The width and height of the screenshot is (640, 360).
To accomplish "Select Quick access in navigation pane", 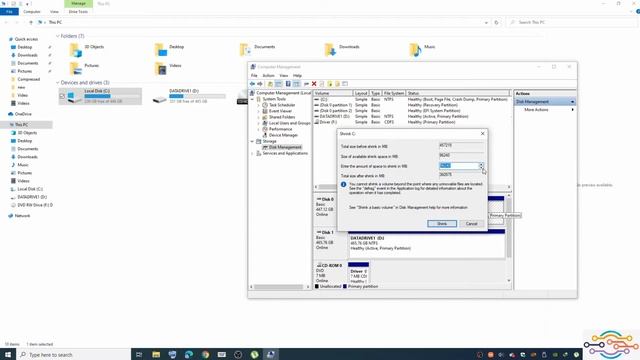I will click(x=26, y=39).
